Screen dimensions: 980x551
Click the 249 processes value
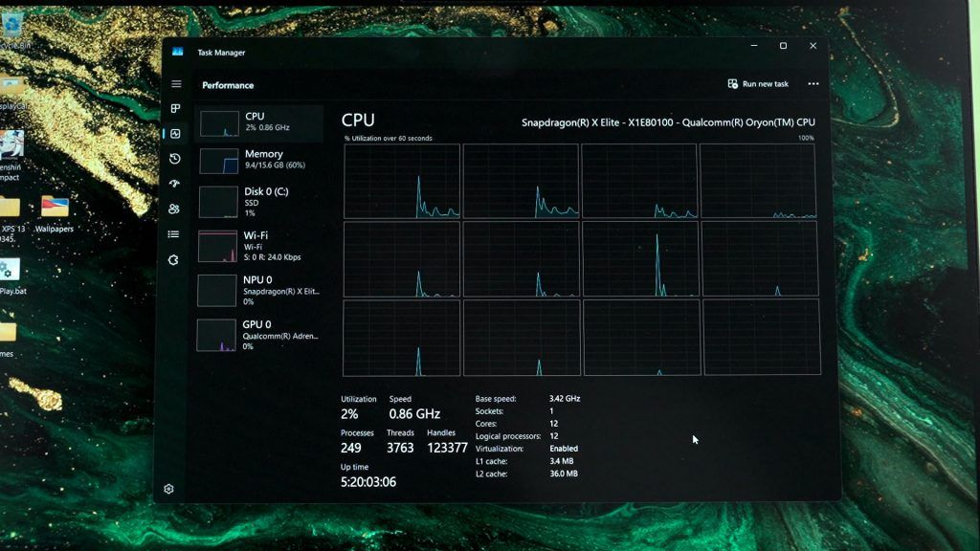point(350,448)
